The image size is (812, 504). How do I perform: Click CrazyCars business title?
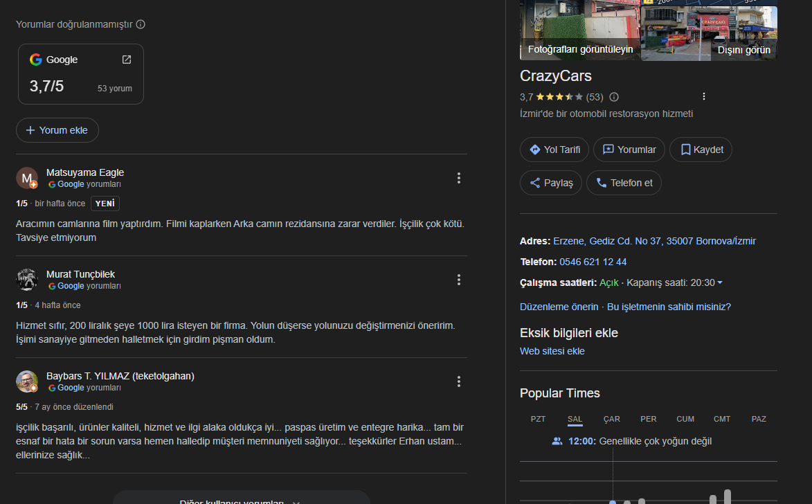point(556,75)
